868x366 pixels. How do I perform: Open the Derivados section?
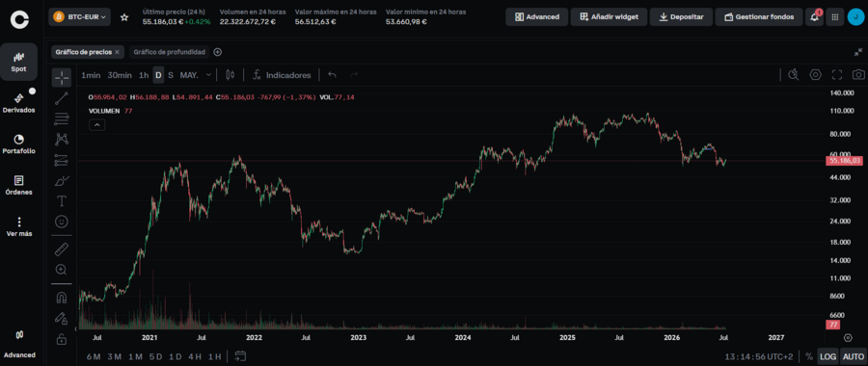coord(19,103)
